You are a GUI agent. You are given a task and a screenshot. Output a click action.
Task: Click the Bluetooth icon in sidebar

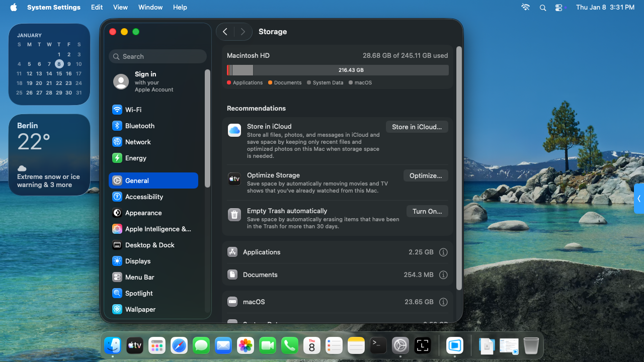117,126
